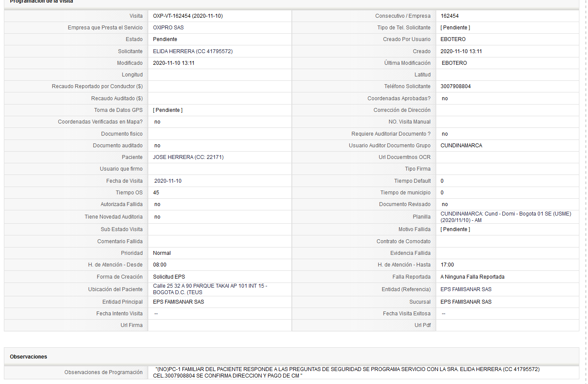The width and height of the screenshot is (588, 384).
Task: Click the Motivo Fallida pending value
Action: 455,229
